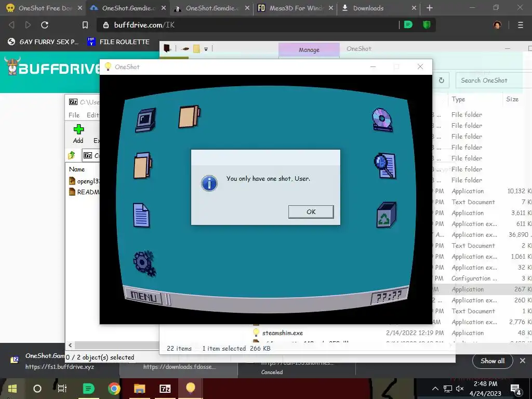
Task: Click the blue info icon in dialog
Action: pyautogui.click(x=209, y=183)
